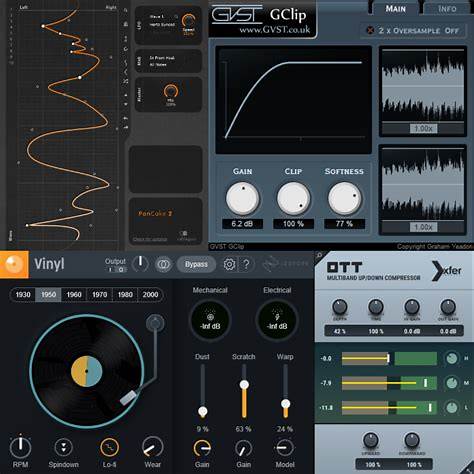
Task: Click the PanCake Master Mix knob
Action: tap(171, 91)
